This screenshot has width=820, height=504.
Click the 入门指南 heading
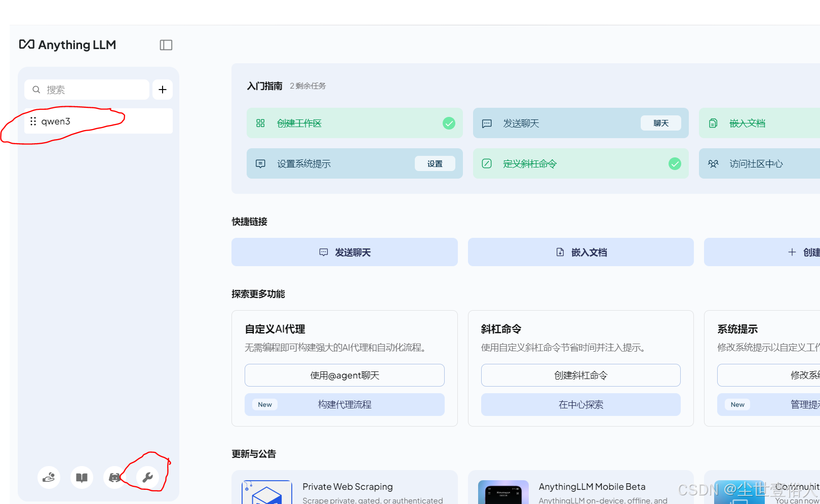pos(264,86)
